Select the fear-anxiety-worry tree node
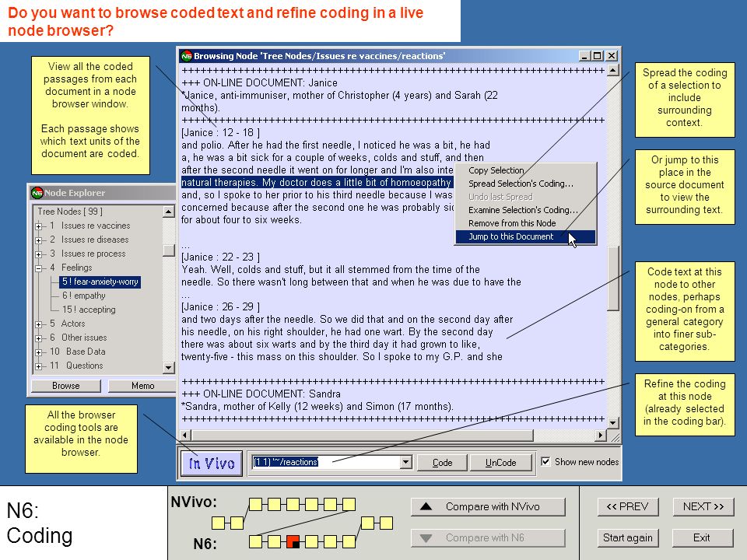The image size is (747, 560). [100, 282]
